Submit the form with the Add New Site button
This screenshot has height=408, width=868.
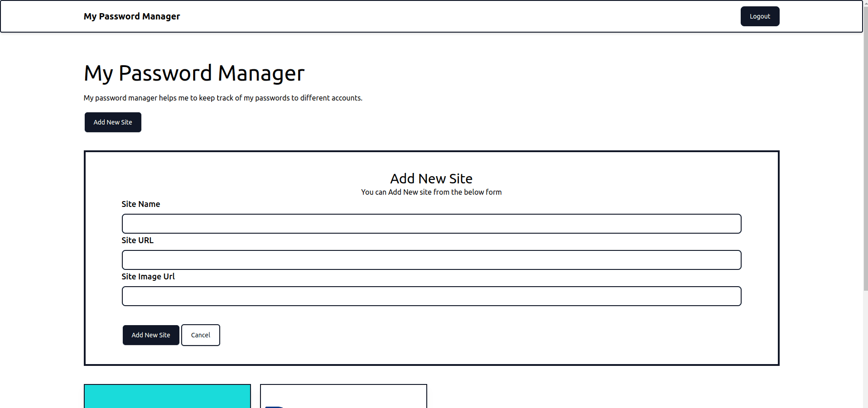click(x=151, y=335)
